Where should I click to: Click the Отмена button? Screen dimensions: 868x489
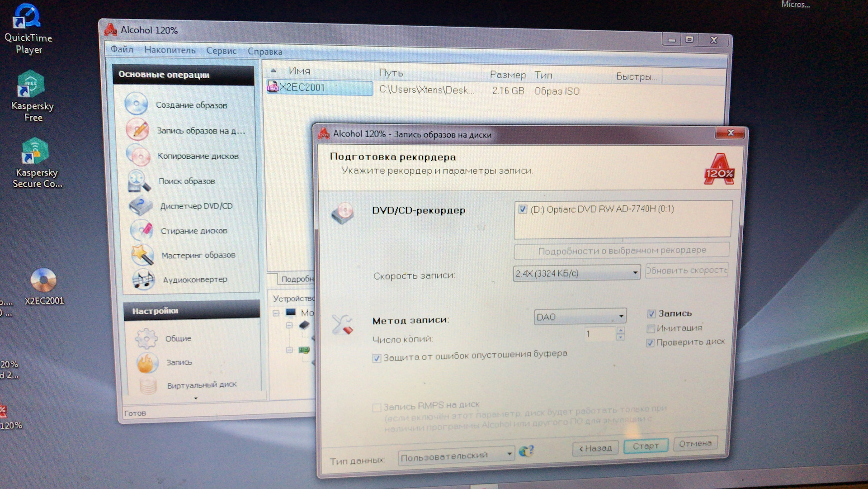point(695,443)
